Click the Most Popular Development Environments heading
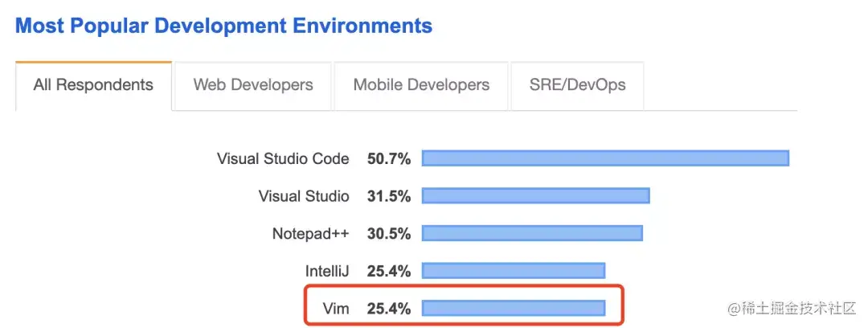The image size is (868, 328). [x=223, y=26]
